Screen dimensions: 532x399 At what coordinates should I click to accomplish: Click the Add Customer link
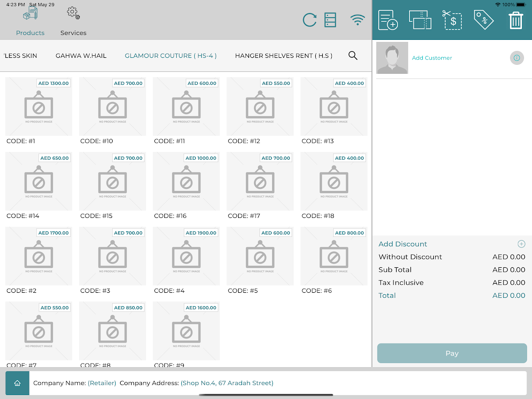pos(432,58)
